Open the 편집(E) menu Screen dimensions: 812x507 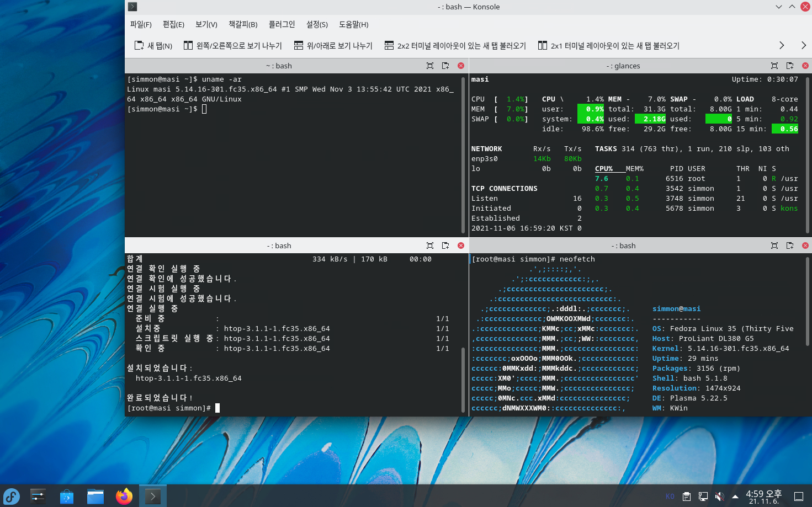click(173, 24)
